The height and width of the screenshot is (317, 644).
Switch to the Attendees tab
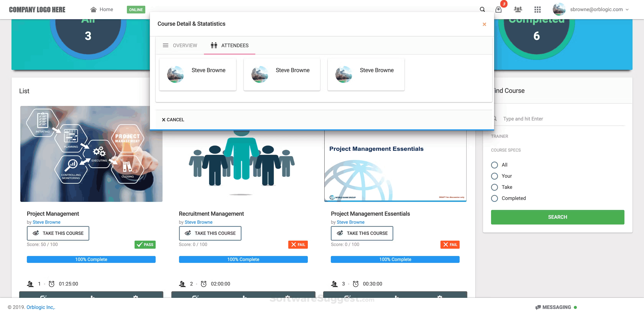(229, 45)
